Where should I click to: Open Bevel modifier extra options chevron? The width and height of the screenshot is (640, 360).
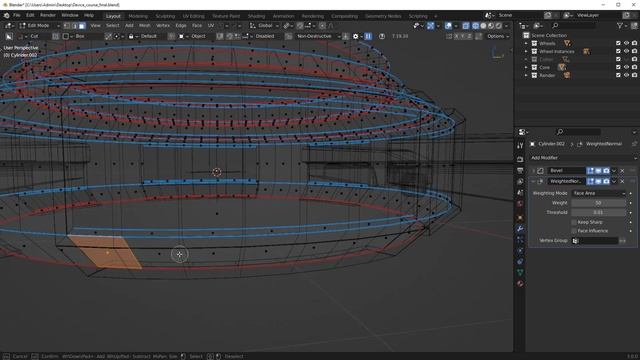tap(614, 171)
